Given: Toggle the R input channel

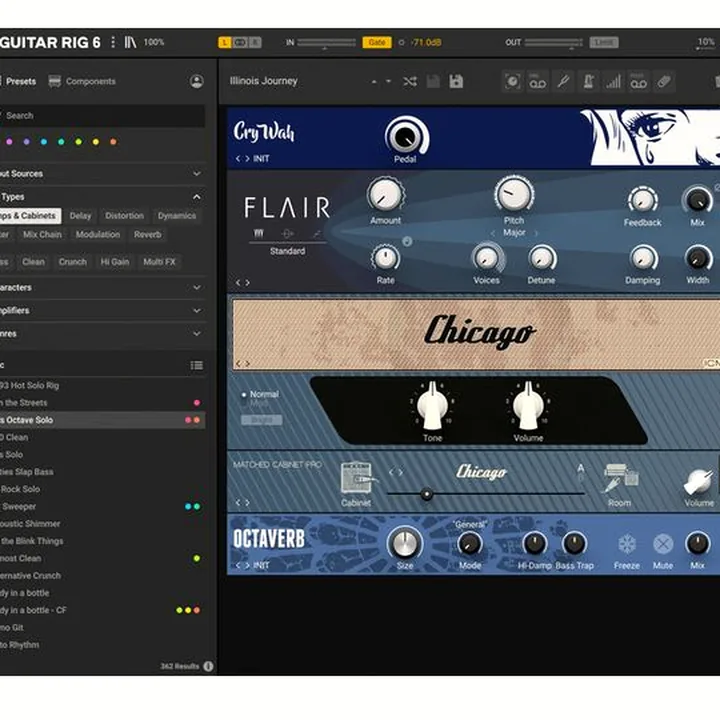Looking at the screenshot, I should [255, 43].
